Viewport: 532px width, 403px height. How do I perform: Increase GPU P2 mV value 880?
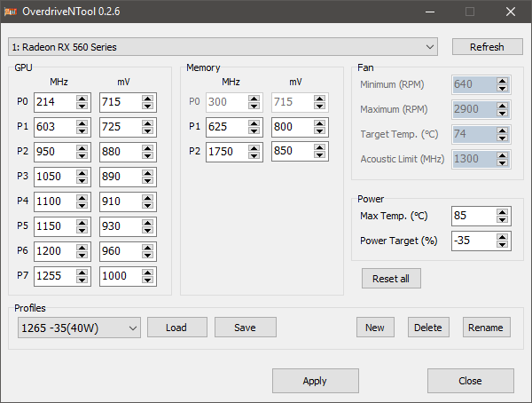pos(147,148)
